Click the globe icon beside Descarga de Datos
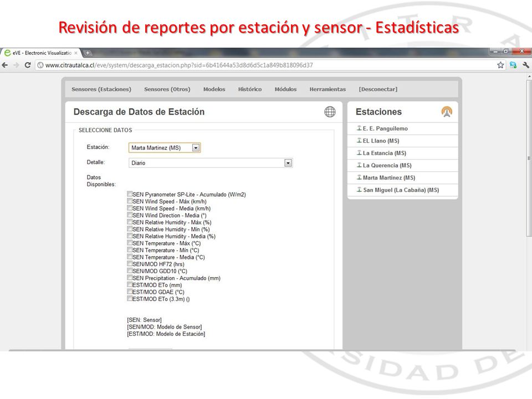The height and width of the screenshot is (399, 532). [330, 111]
